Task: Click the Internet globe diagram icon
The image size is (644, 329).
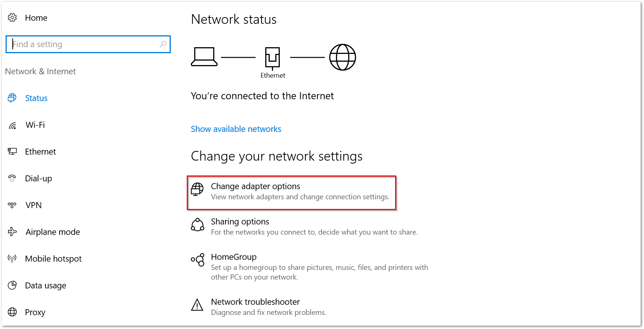Action: click(343, 57)
